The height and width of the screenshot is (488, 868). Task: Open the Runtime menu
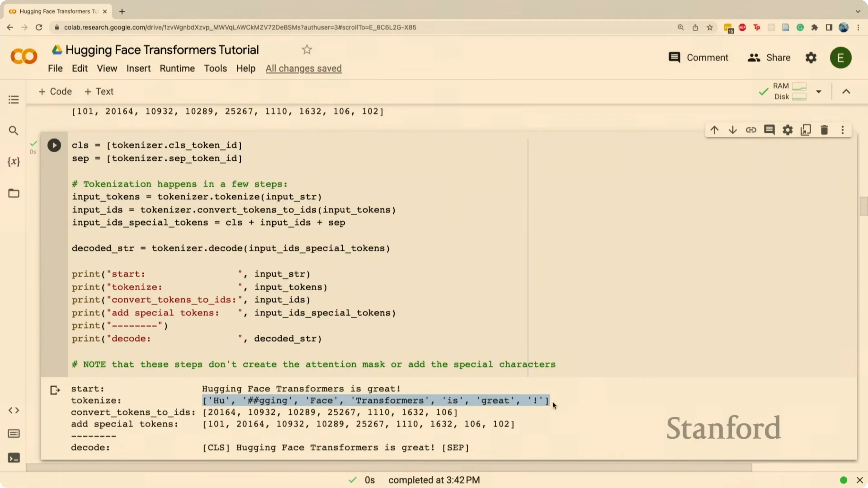(x=177, y=68)
